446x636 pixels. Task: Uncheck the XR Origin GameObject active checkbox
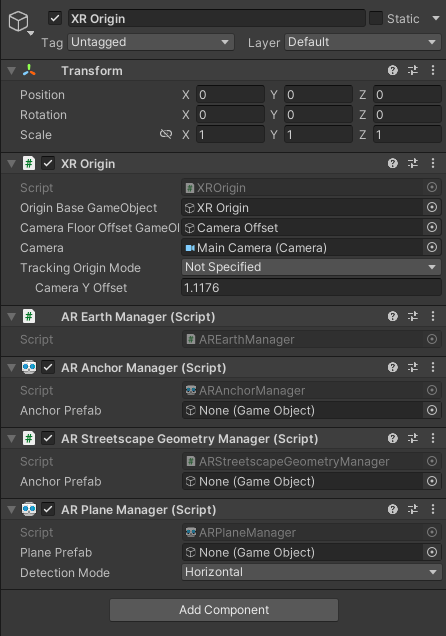(x=55, y=19)
